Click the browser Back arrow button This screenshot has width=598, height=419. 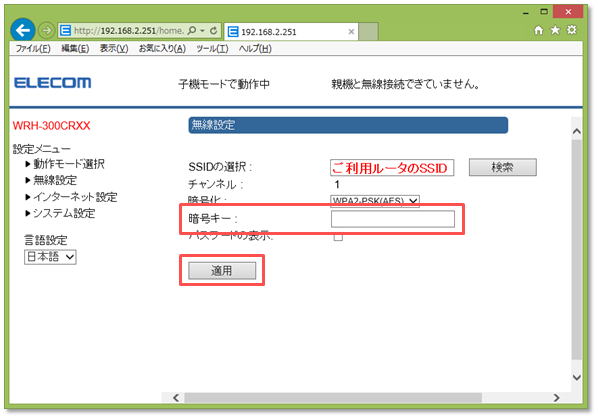click(23, 30)
